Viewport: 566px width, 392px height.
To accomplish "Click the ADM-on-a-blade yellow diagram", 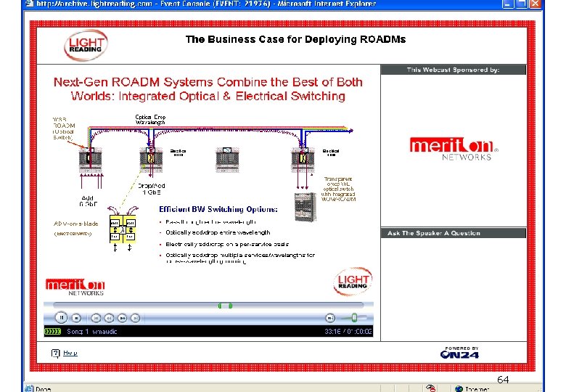I will point(123,229).
